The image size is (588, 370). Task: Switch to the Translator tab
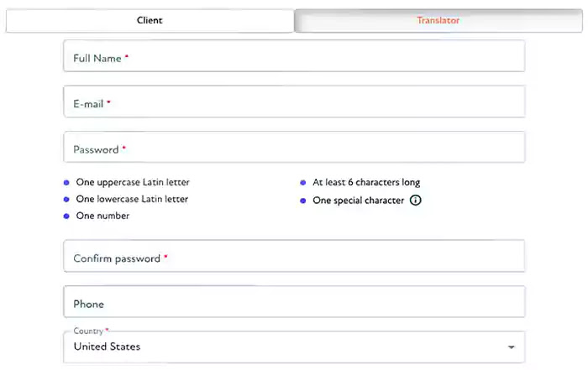click(438, 21)
